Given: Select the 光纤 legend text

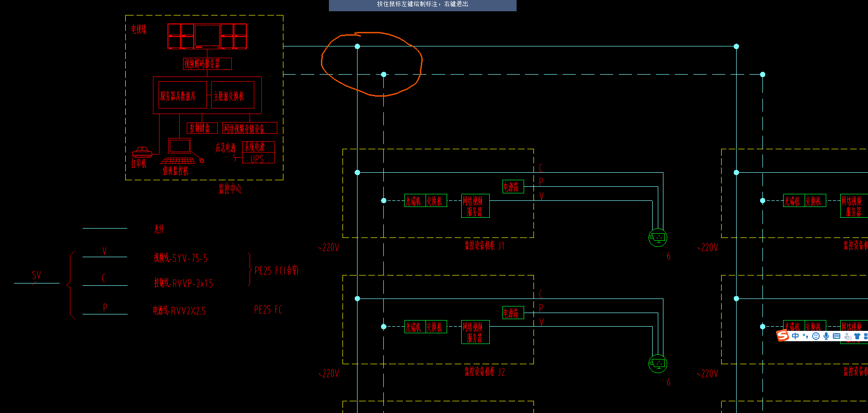Looking at the screenshot, I should click(159, 229).
